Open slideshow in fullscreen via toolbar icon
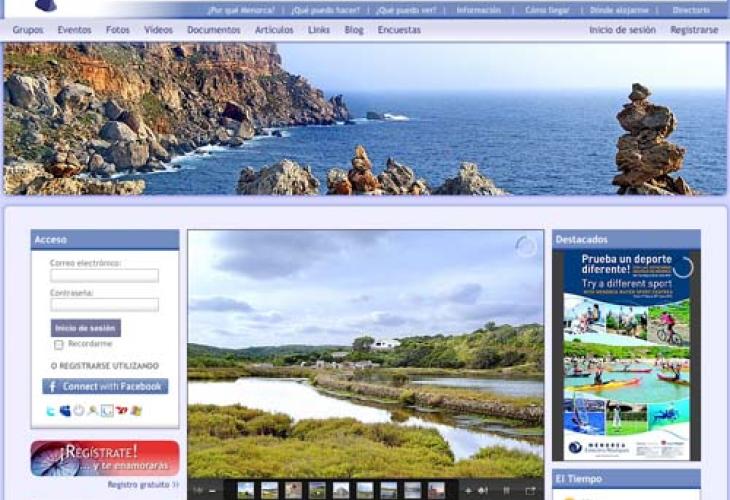The image size is (730, 500). pos(530,490)
